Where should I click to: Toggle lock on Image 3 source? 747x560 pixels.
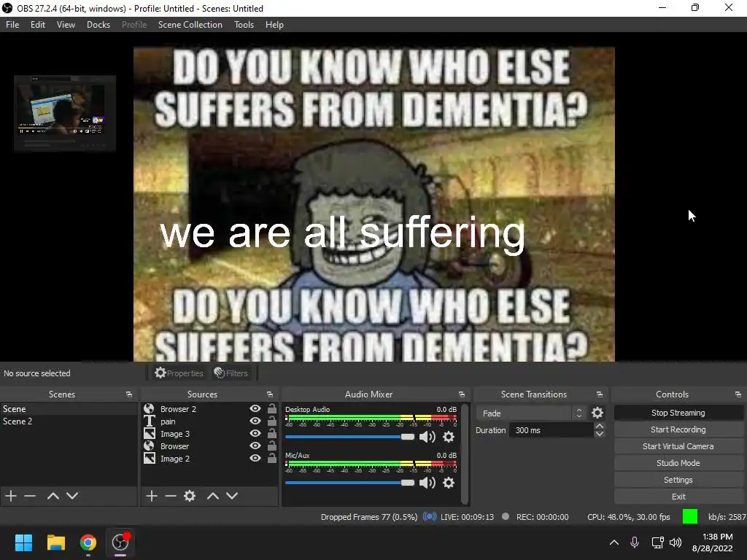(x=271, y=433)
